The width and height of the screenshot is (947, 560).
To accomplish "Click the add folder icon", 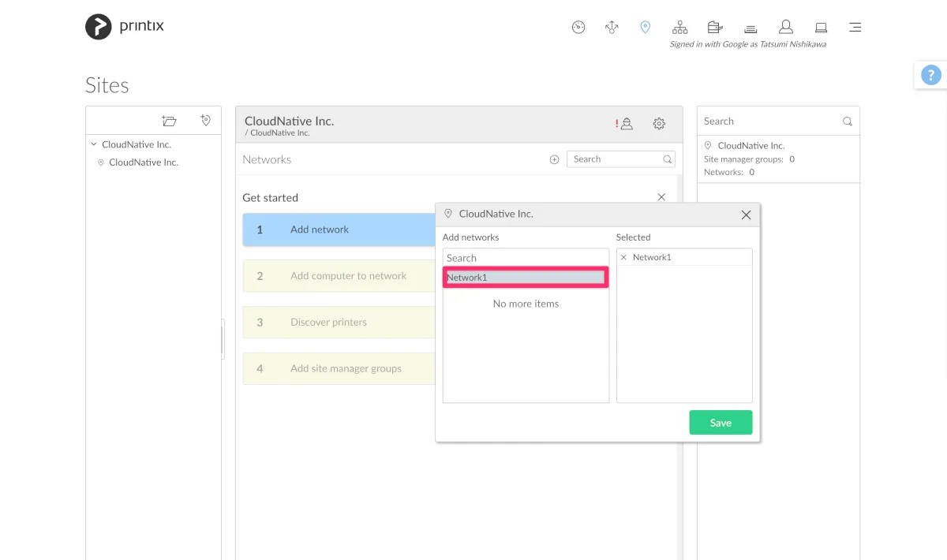I will click(x=169, y=121).
